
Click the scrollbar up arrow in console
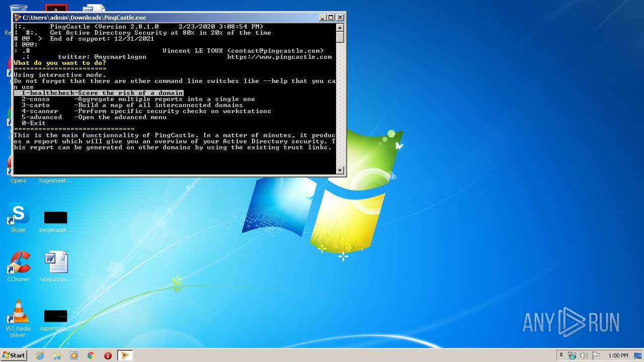point(340,28)
